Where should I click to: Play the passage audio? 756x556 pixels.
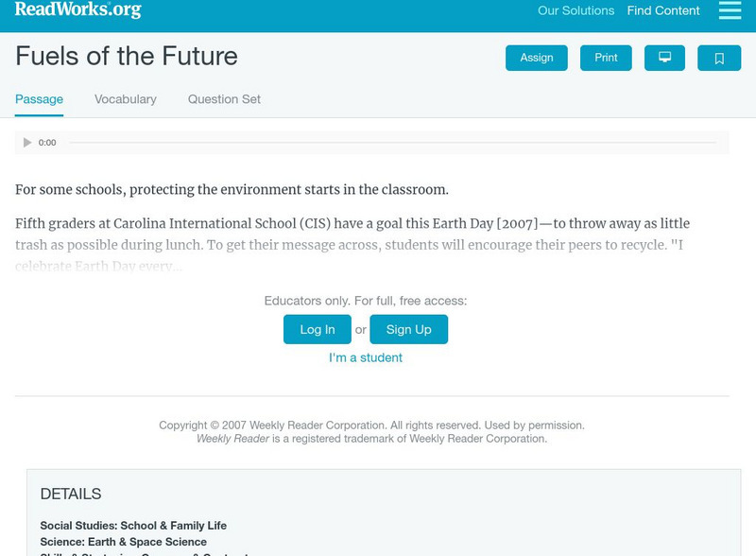tap(27, 143)
